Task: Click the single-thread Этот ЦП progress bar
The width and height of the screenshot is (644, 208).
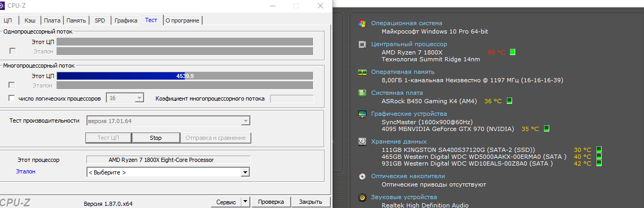Action: (185, 42)
